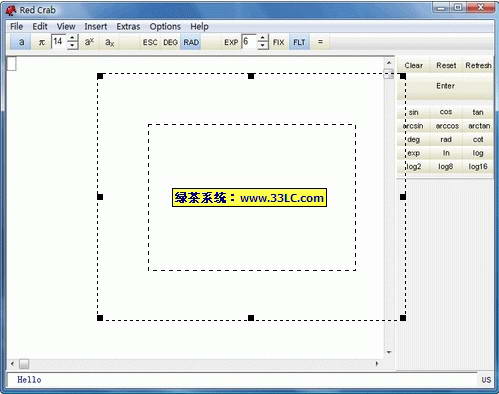Increase font size with spinner up arrow
The height and width of the screenshot is (394, 499).
pyautogui.click(x=73, y=38)
